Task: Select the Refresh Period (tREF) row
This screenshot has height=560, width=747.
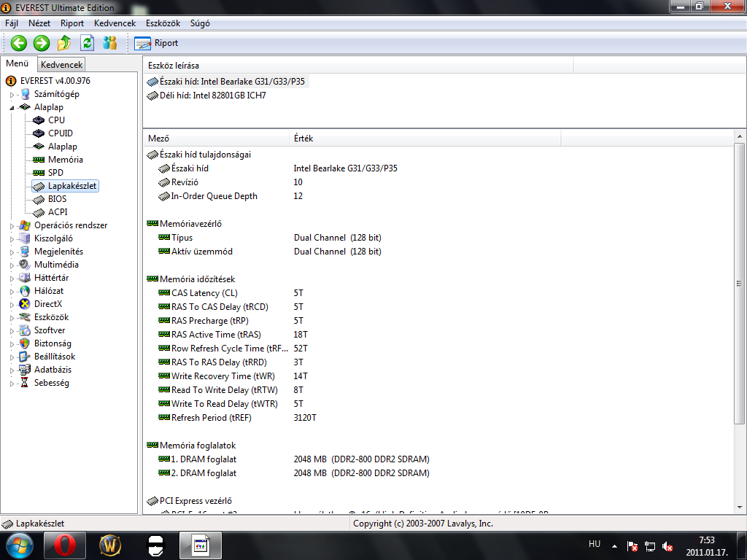Action: click(x=237, y=418)
